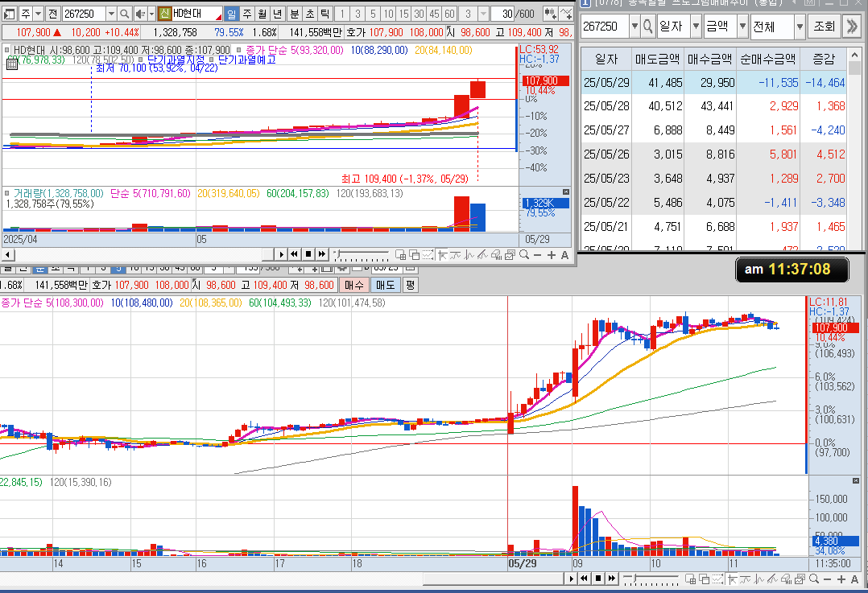Zoom in the bottom chart with the plus icon

(x=841, y=579)
